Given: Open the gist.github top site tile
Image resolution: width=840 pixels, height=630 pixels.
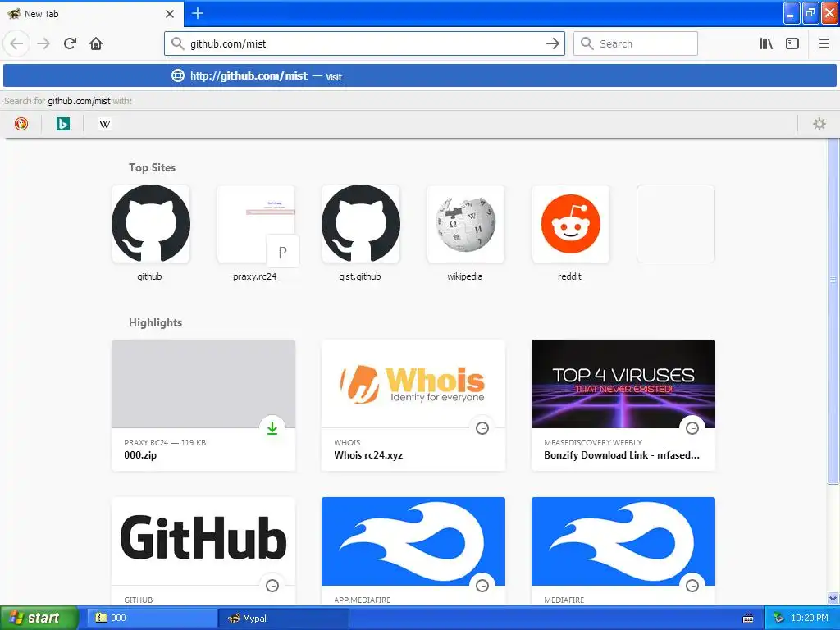Looking at the screenshot, I should (x=361, y=224).
